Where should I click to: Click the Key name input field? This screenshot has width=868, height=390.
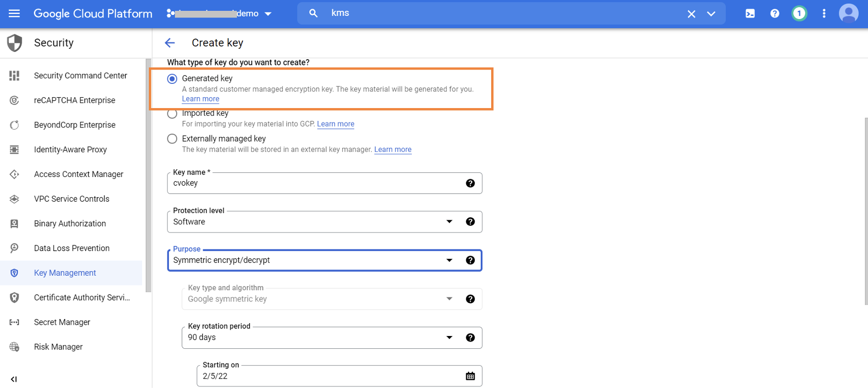point(314,183)
